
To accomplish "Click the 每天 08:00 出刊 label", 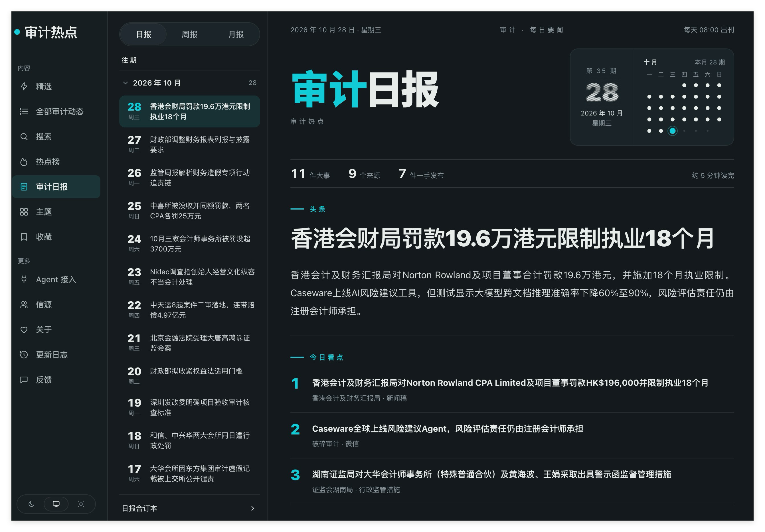I will 708,30.
